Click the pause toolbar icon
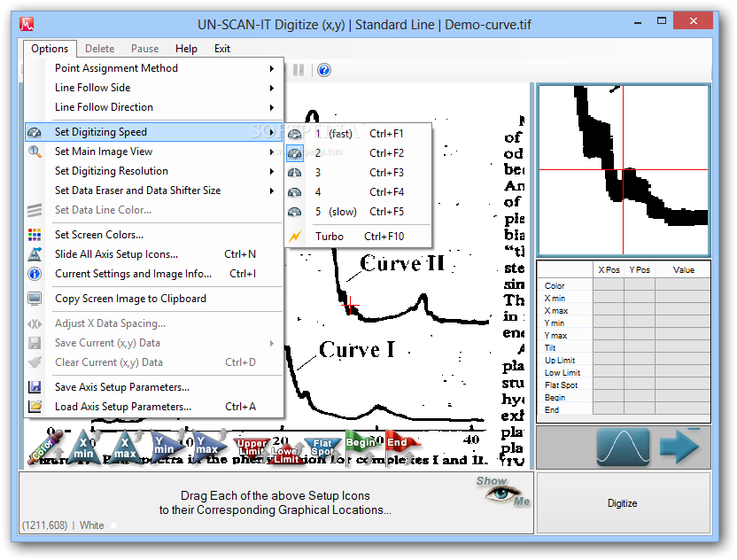Viewport: 737px width, 560px height. [298, 70]
